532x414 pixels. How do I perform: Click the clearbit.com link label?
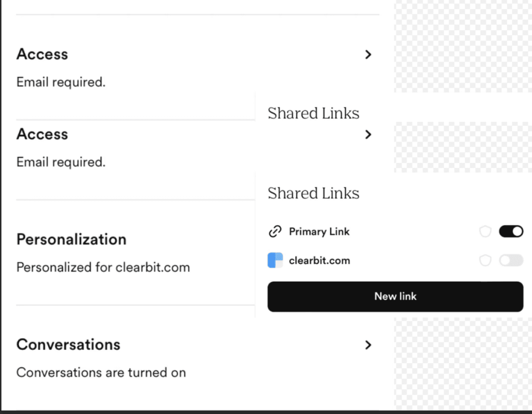(x=320, y=260)
